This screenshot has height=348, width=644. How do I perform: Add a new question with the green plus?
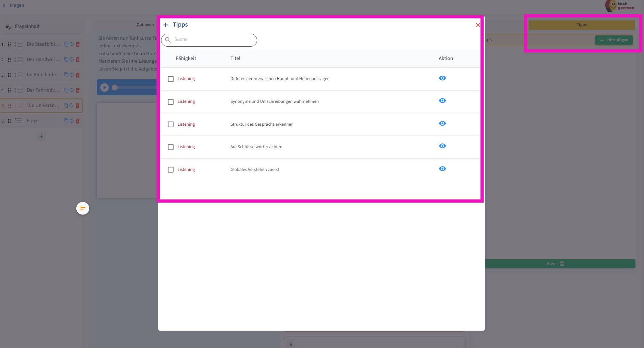point(41,137)
